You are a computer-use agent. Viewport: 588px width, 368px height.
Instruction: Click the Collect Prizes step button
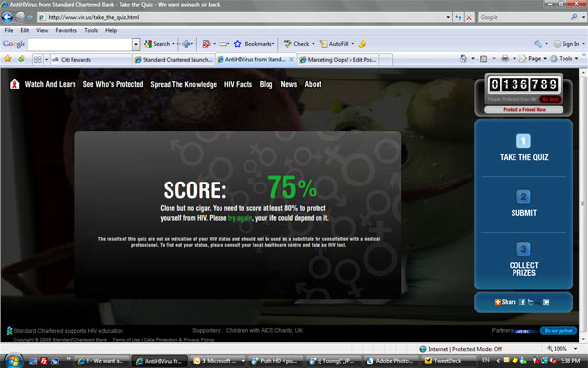[523, 259]
